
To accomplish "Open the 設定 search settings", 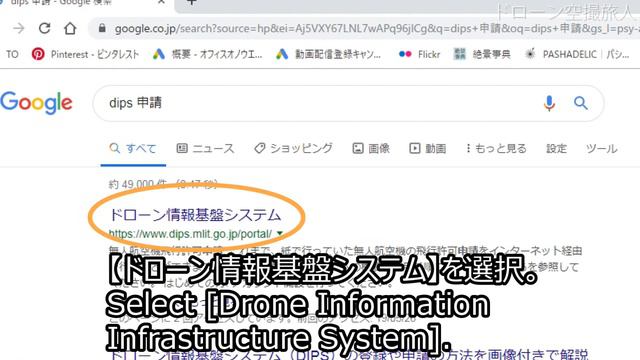I will pyautogui.click(x=556, y=148).
